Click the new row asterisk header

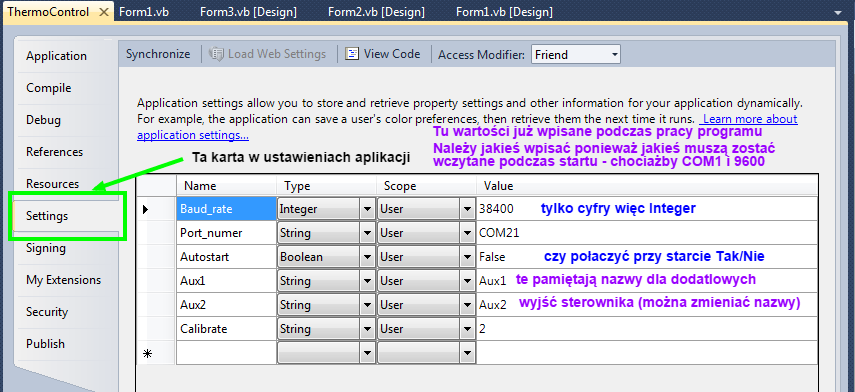click(x=147, y=354)
